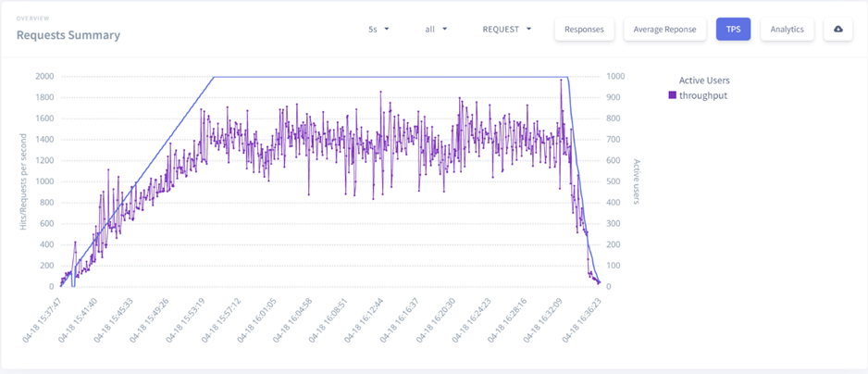Select the TPS tab button

tap(733, 30)
